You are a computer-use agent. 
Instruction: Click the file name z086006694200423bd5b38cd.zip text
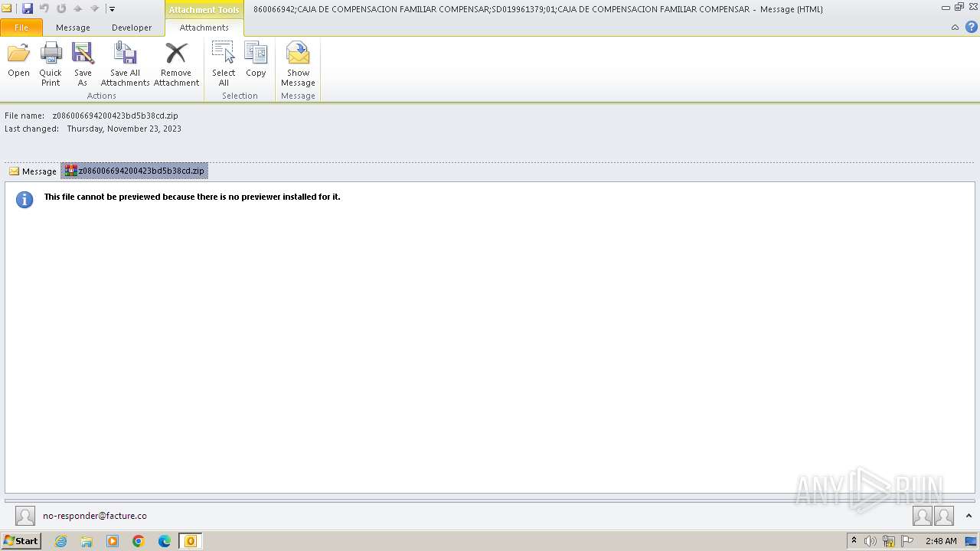115,116
